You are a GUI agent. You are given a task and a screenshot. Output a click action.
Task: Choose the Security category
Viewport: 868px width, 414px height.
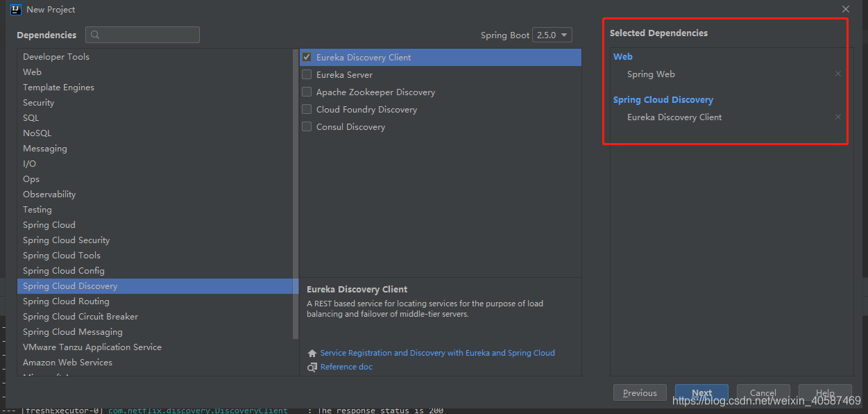[155, 103]
